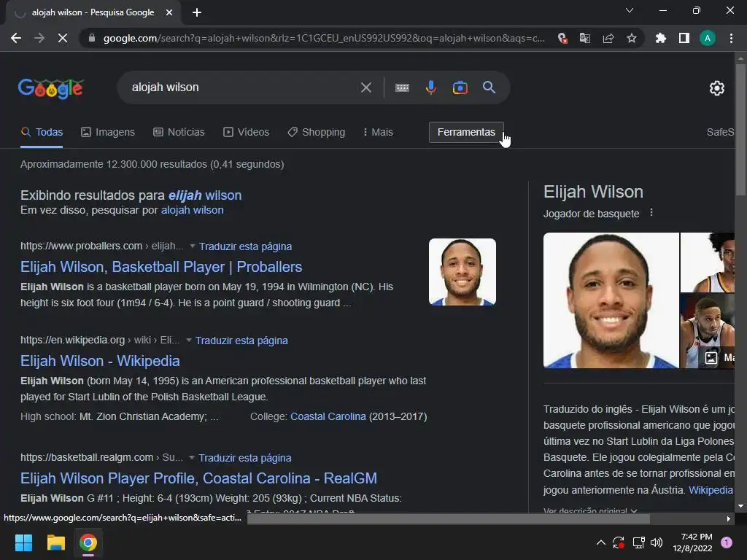Click the translate page icon
Viewport: 747px width, 560px height.
tap(585, 38)
